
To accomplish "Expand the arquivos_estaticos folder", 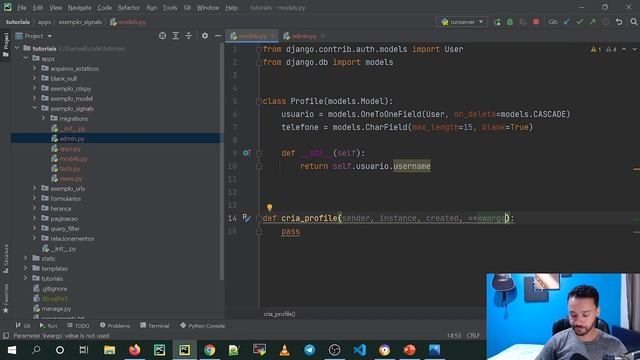I will [x=35, y=68].
